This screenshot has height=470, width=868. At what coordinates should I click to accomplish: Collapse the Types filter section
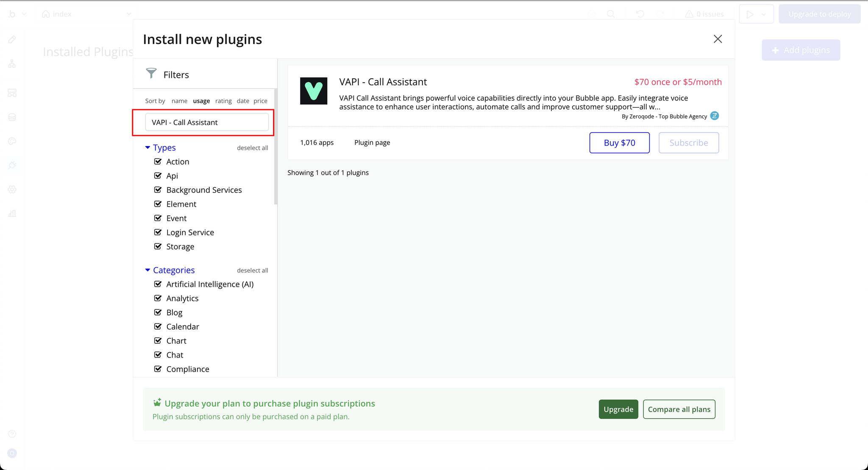(147, 147)
